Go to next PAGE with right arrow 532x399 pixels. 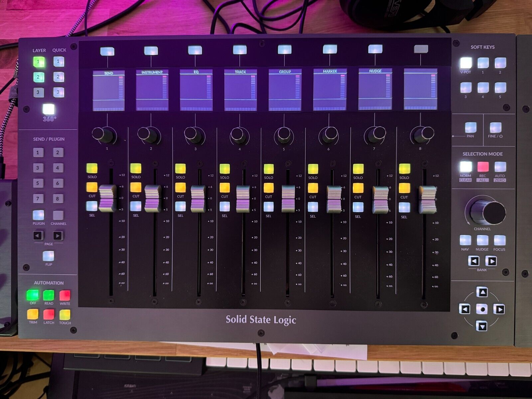click(x=58, y=236)
